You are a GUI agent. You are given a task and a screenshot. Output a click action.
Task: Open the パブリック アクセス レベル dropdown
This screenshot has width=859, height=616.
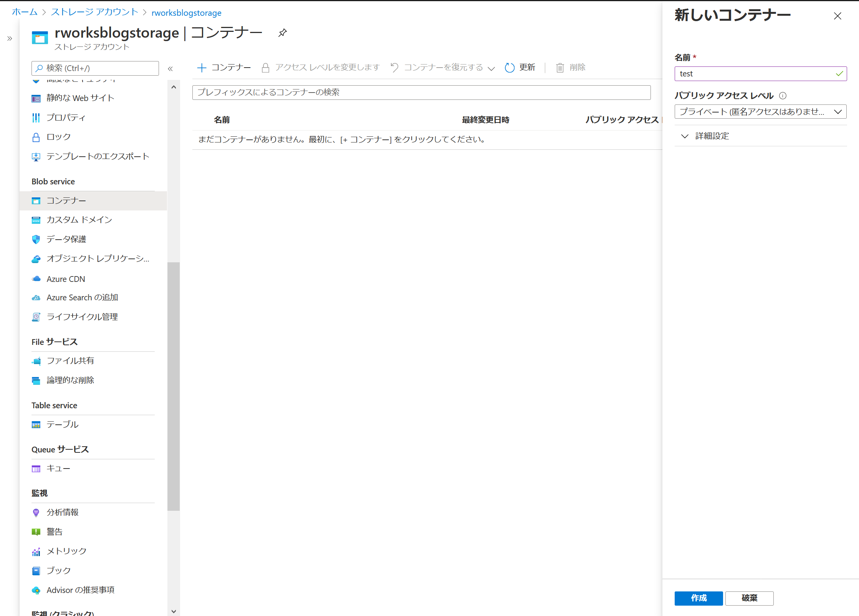click(760, 112)
